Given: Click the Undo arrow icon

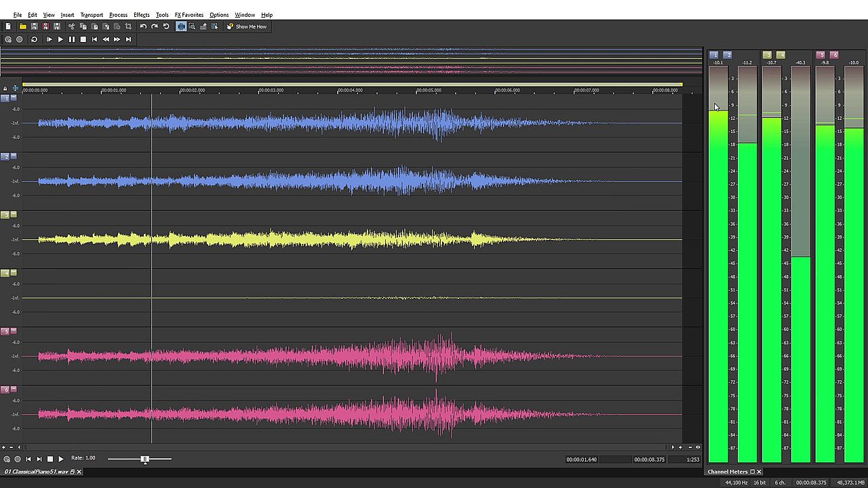Looking at the screenshot, I should pos(143,26).
